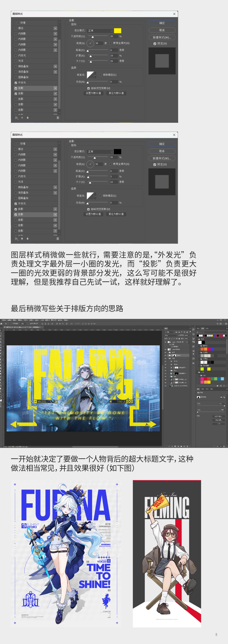Open 混合模式 dropdown in the lower dialog
The image size is (228, 644).
point(100,152)
